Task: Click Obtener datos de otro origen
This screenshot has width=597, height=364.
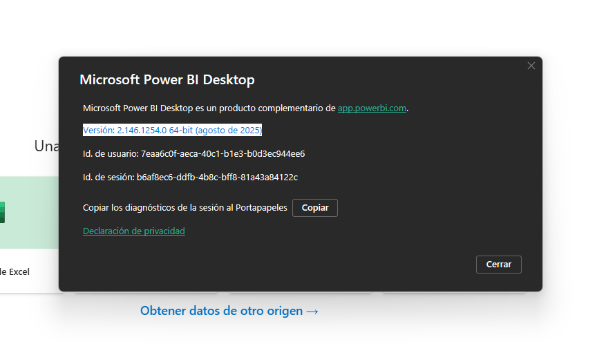Action: click(229, 311)
